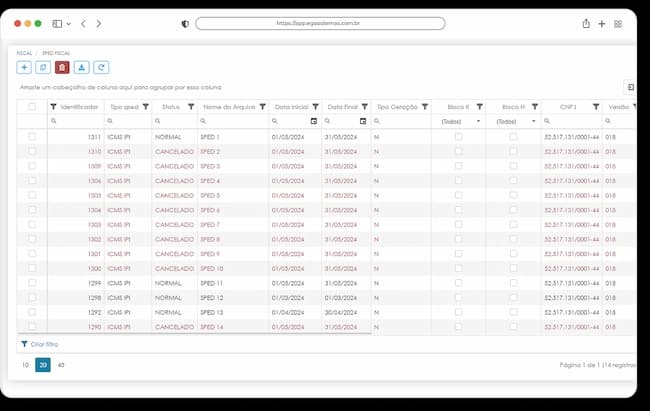Click the refresh grid icon
Image resolution: width=650 pixels, height=411 pixels.
(x=101, y=67)
